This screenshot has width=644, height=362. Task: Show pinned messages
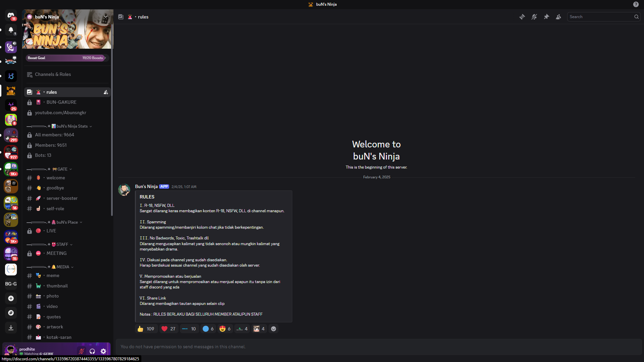[x=546, y=17]
